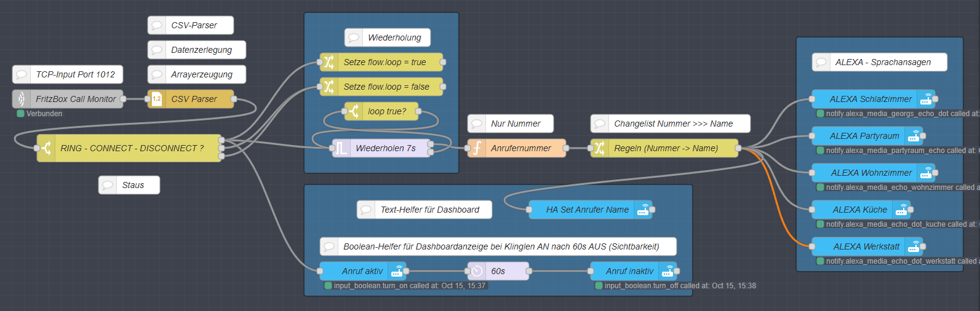
Task: Select the 'Setze flow.loop = false' node
Action: [x=386, y=87]
